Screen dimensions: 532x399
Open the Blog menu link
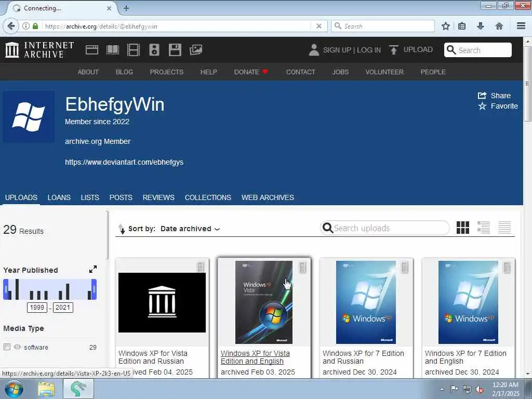(124, 72)
